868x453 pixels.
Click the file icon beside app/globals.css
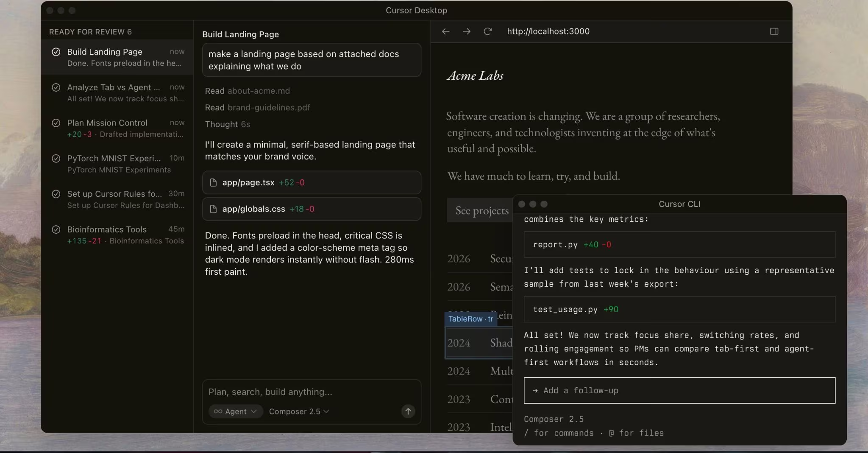coord(214,209)
